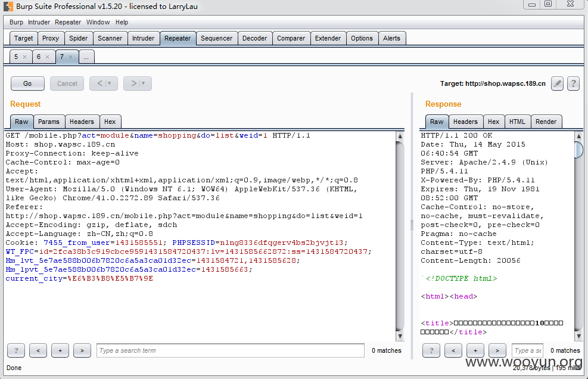Click the Burp Suite title bar logo

pos(8,7)
